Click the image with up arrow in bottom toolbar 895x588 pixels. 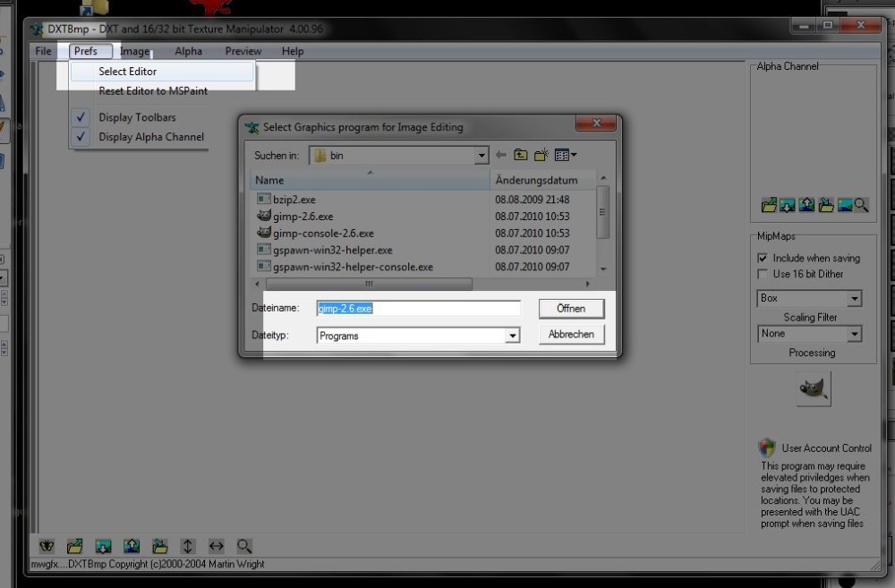click(132, 546)
